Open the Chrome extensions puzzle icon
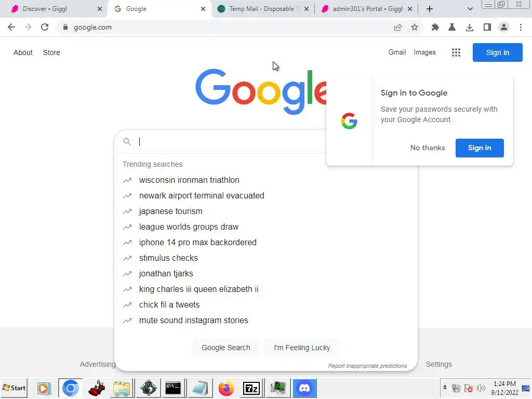Viewport: 532px width, 399px height. click(435, 28)
